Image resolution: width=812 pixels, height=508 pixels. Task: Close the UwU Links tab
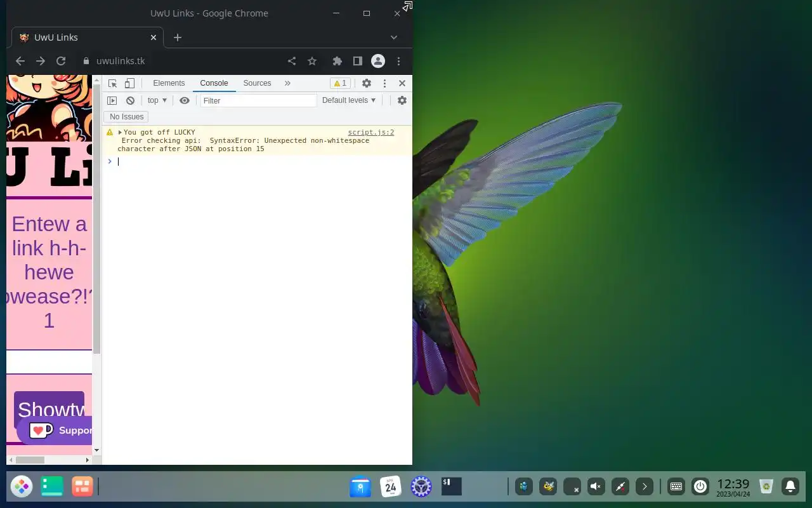[x=153, y=37]
